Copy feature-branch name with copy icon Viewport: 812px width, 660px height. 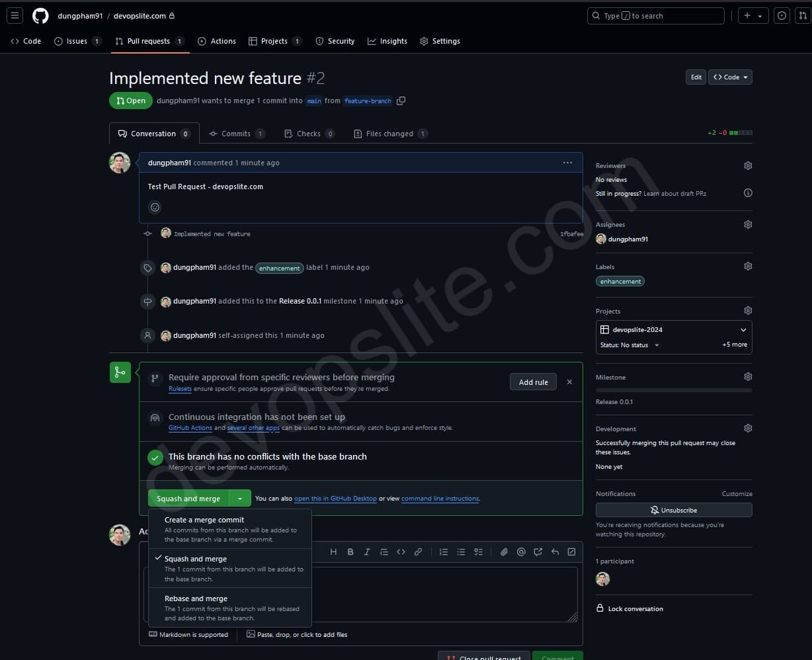coord(401,101)
